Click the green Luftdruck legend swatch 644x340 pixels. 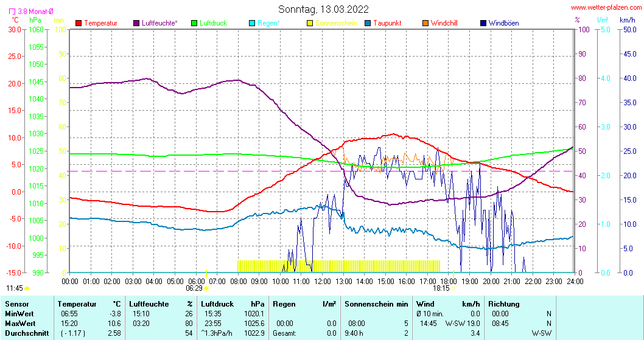[194, 23]
